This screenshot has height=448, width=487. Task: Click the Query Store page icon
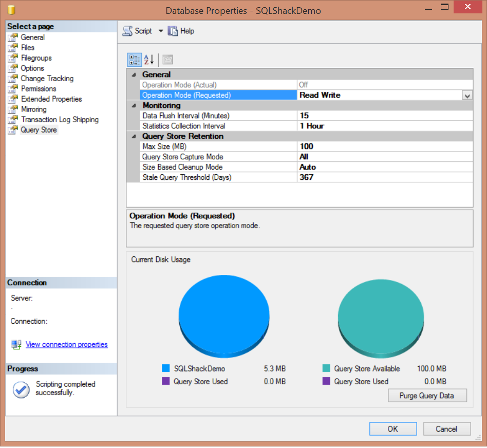13,129
